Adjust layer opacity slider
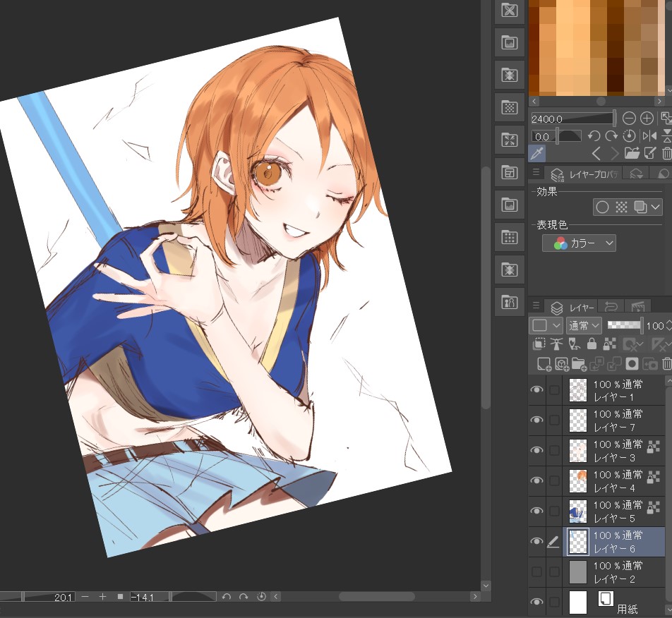 [x=625, y=325]
